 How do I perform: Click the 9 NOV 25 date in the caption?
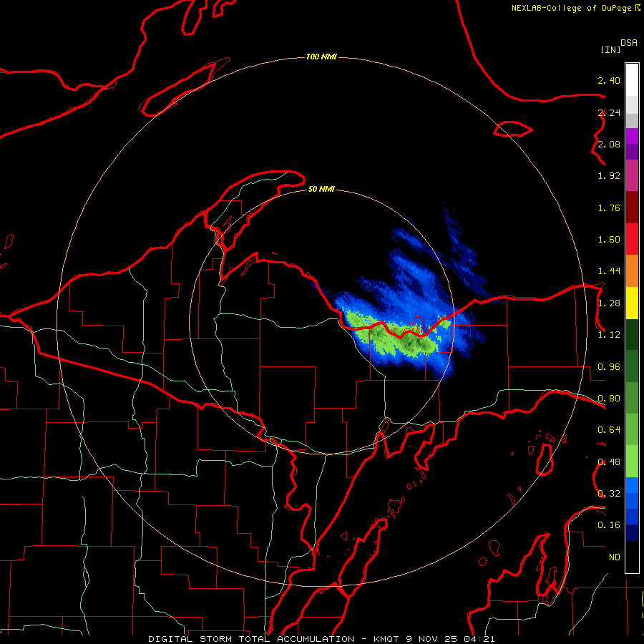click(431, 639)
